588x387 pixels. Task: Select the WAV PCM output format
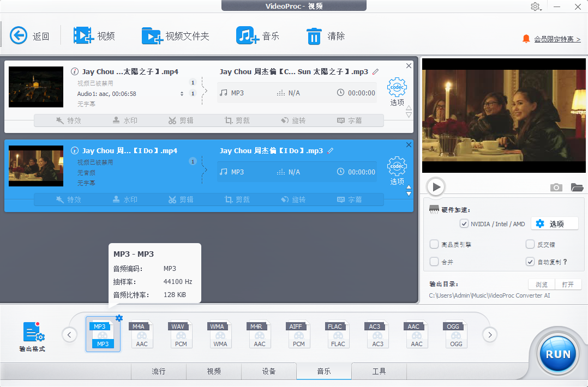[181, 334]
